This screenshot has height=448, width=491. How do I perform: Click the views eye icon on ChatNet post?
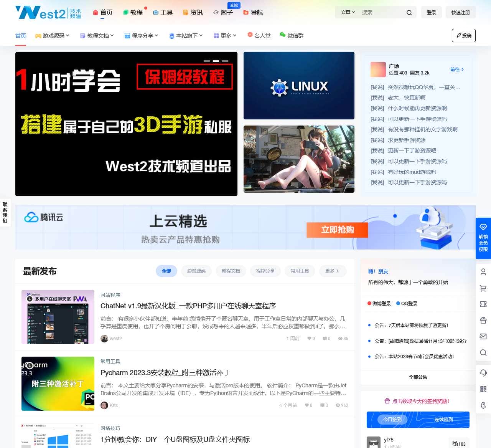(340, 339)
